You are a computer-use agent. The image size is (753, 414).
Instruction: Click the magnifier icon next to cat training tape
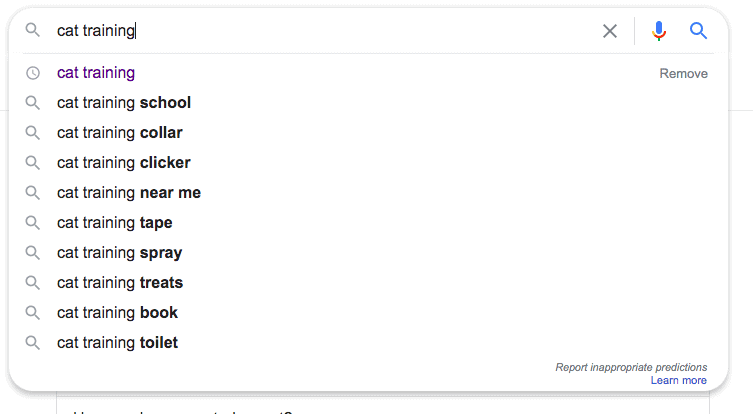tap(33, 223)
